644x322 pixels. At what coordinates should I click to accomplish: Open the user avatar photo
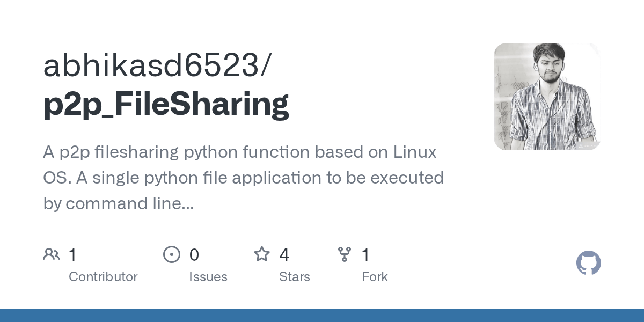point(547,97)
